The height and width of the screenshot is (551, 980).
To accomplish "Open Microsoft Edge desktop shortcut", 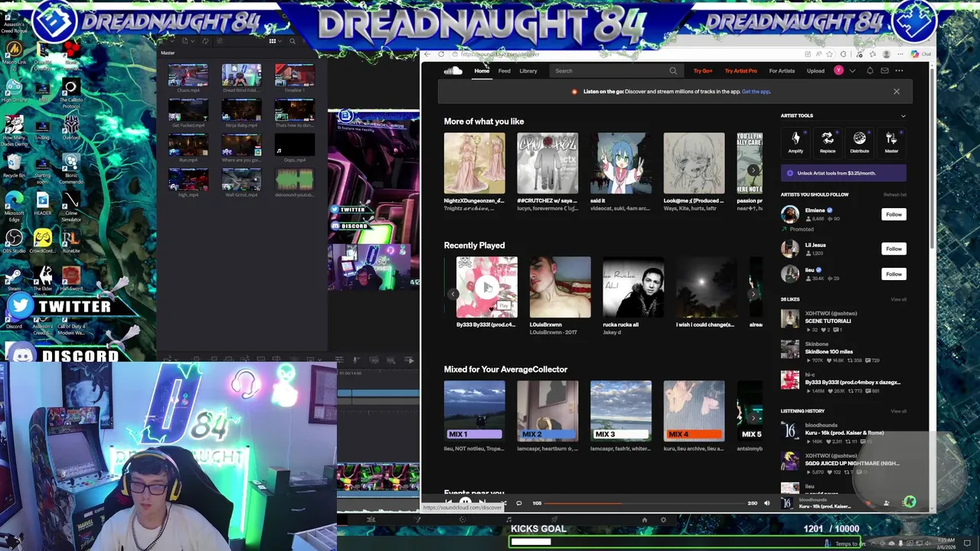I will pos(14,207).
